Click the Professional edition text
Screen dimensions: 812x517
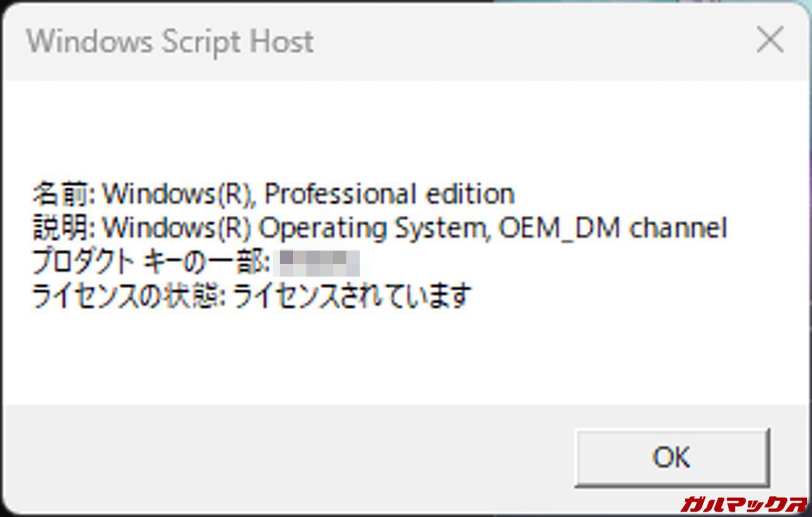click(x=388, y=193)
